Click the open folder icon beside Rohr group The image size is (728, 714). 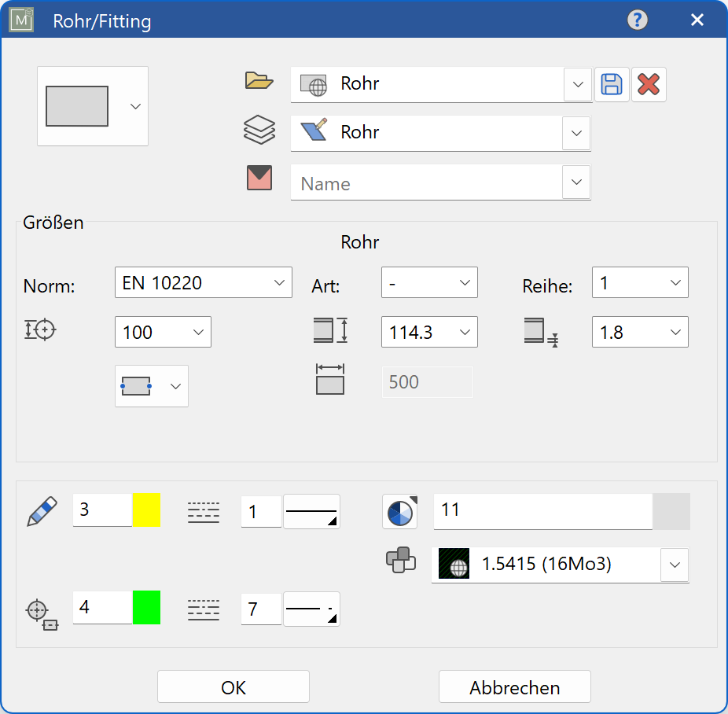[x=260, y=80]
